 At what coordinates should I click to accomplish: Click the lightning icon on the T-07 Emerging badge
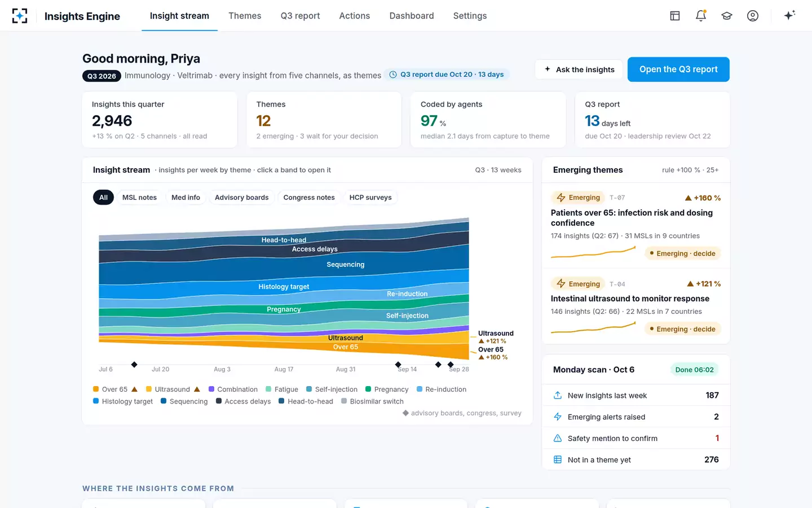(561, 198)
